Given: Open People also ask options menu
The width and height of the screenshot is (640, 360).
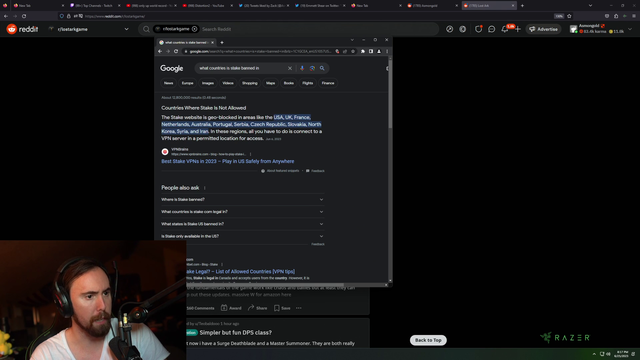Looking at the screenshot, I should pos(205,188).
